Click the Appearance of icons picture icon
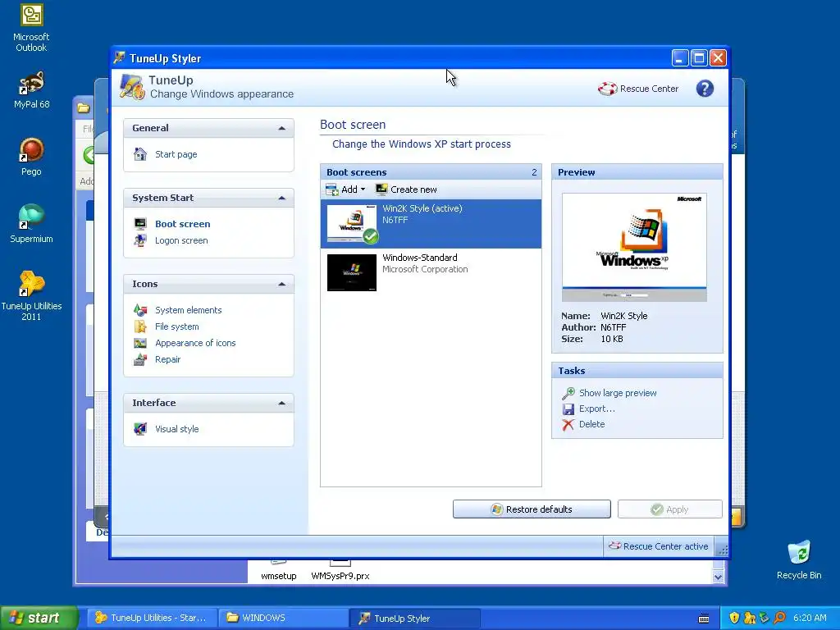 (140, 343)
